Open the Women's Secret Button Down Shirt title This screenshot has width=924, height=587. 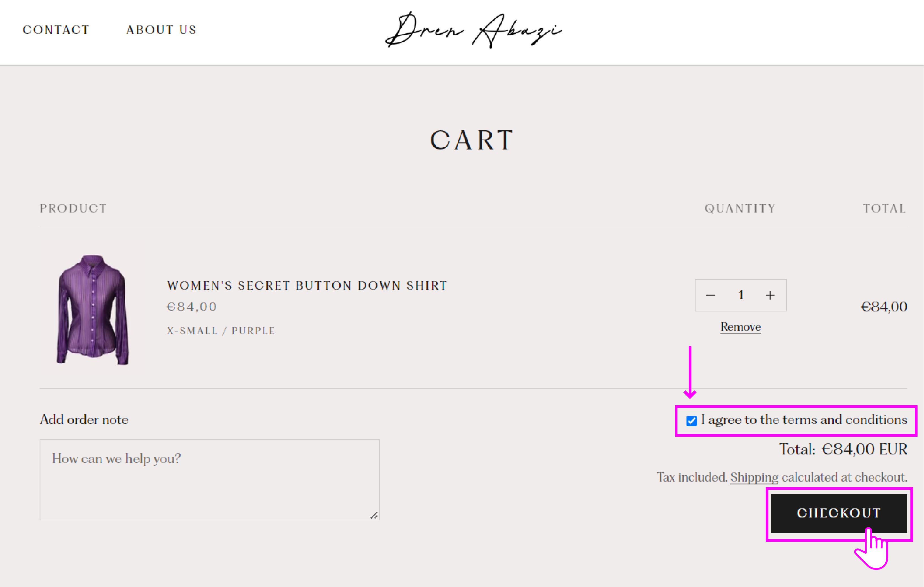point(307,285)
